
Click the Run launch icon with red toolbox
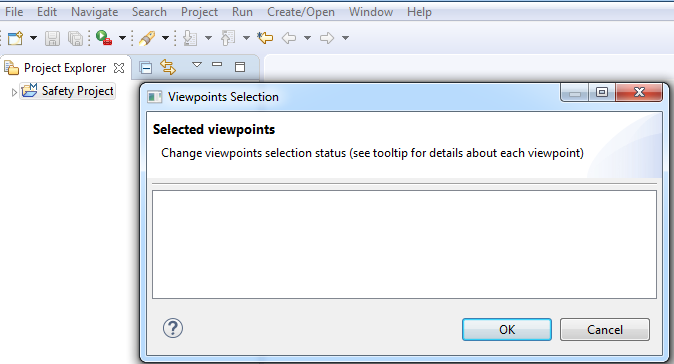pyautogui.click(x=104, y=38)
